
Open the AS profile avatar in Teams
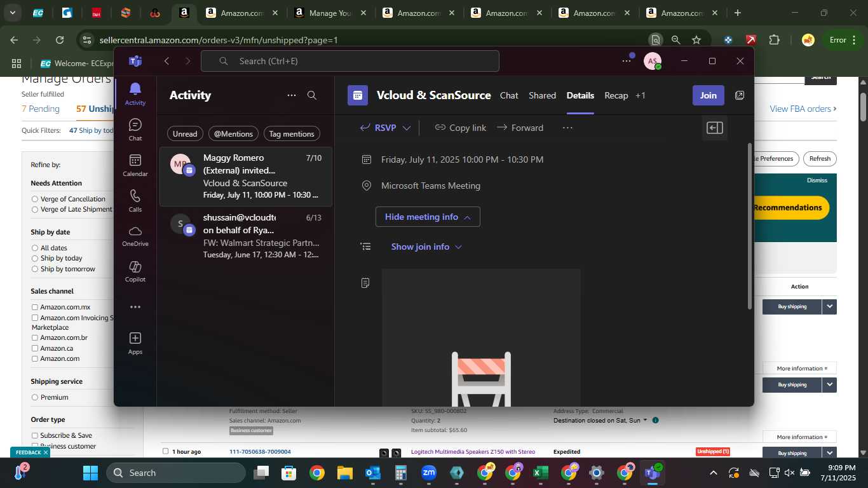pos(653,61)
